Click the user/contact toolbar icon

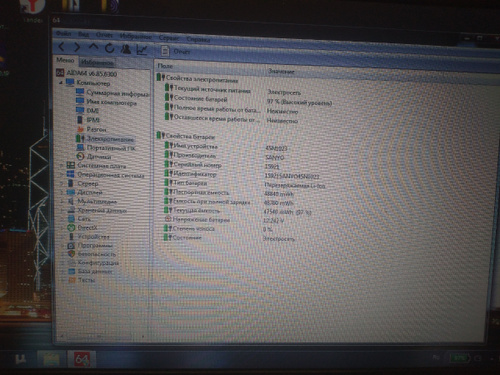[126, 49]
